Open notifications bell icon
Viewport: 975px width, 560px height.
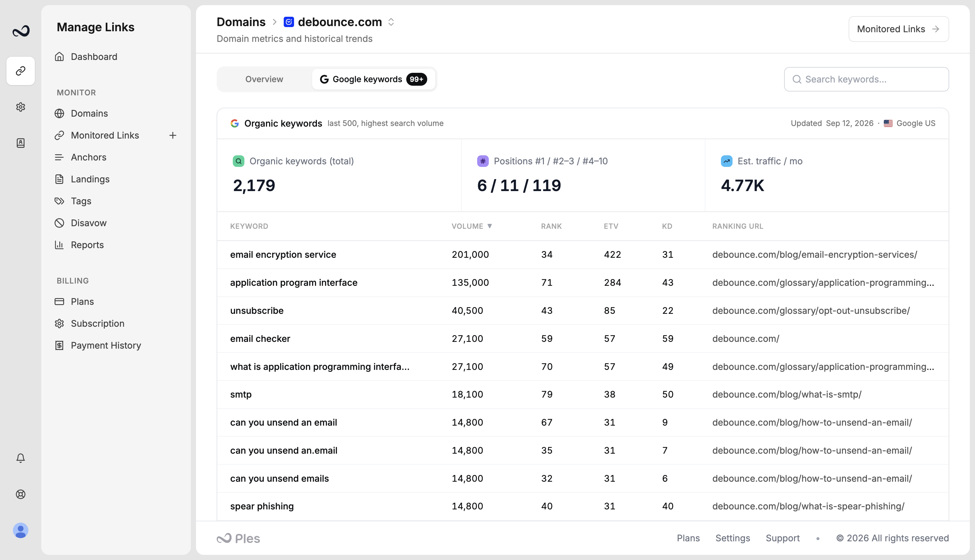point(21,458)
